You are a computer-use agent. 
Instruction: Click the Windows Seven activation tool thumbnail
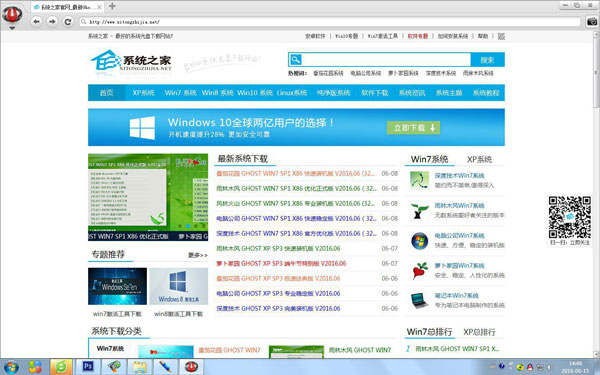(117, 286)
